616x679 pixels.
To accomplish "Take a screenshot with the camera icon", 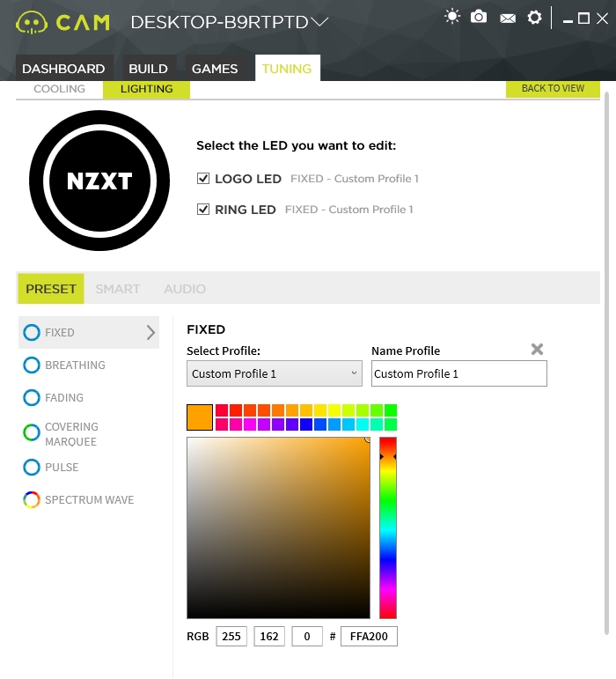I will (x=479, y=17).
